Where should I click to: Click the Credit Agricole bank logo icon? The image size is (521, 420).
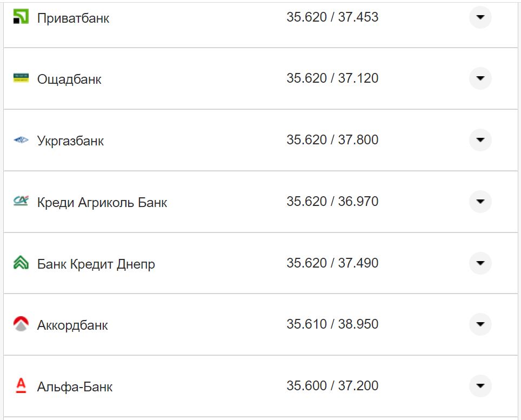[x=20, y=202]
